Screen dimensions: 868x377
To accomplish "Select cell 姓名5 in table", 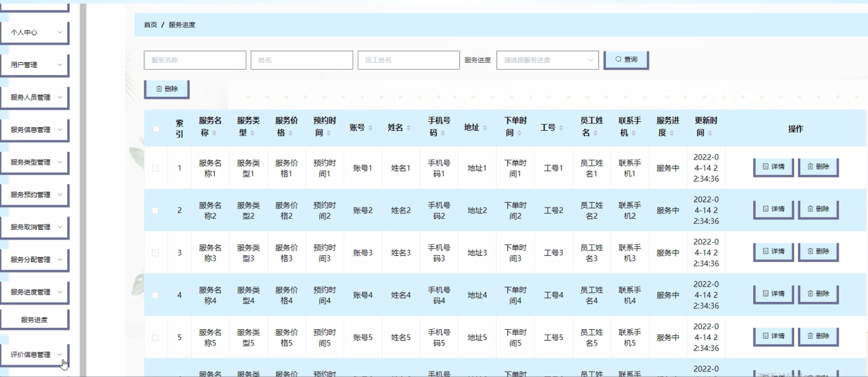I will [x=401, y=338].
